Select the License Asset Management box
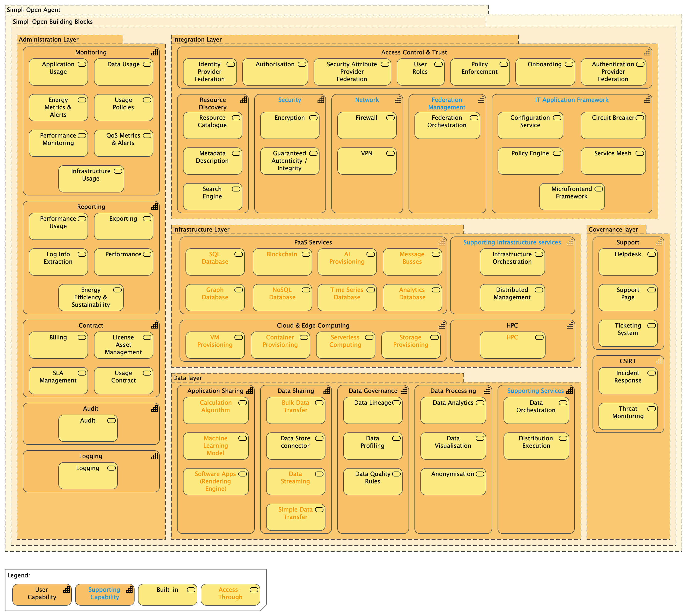 coord(123,345)
